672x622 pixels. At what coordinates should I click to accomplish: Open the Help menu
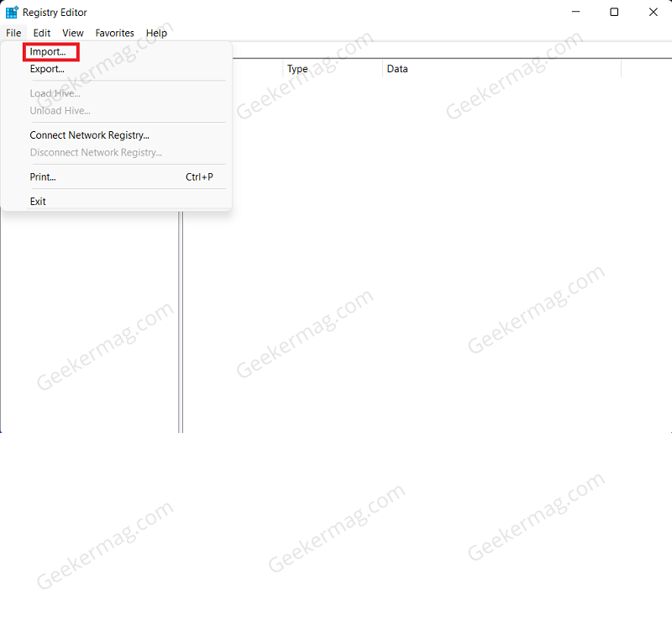156,33
